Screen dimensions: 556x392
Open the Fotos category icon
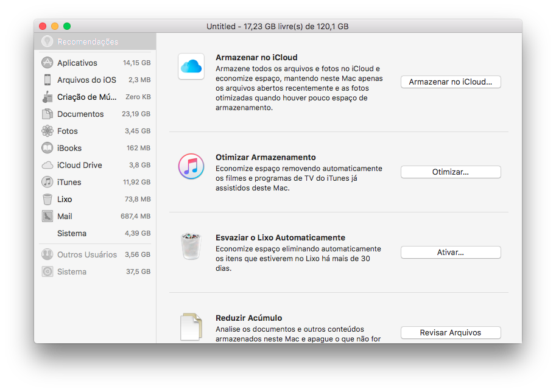click(x=47, y=131)
